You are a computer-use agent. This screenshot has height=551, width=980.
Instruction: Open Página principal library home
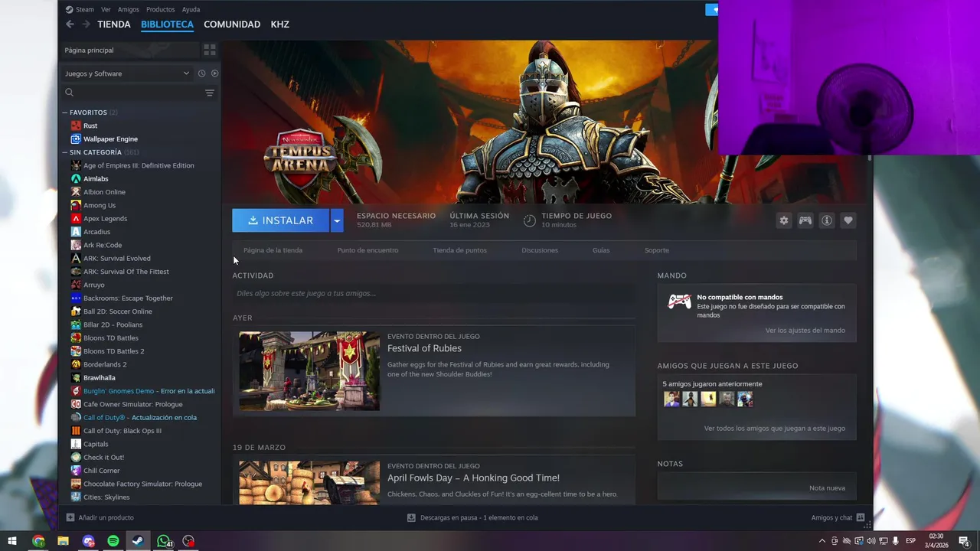(129, 50)
